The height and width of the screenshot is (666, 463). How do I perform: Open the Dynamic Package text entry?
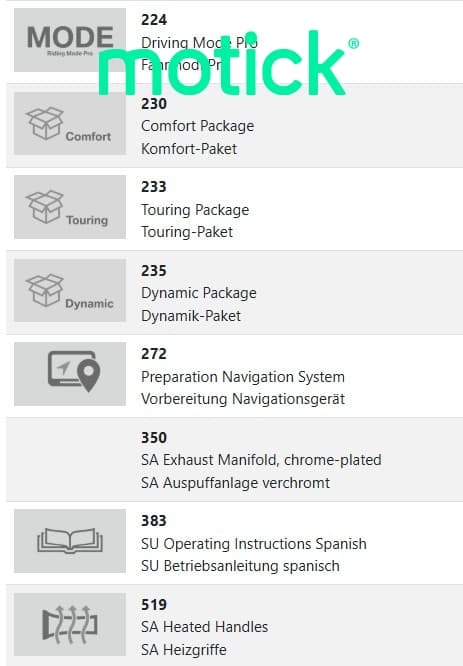(x=199, y=293)
